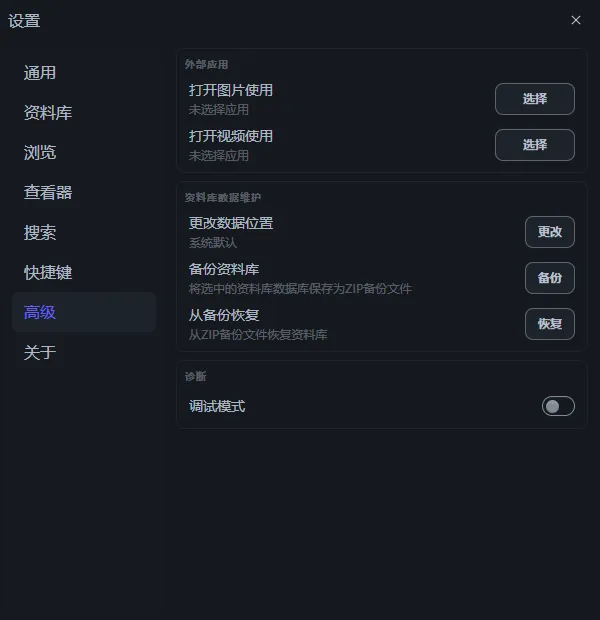Image resolution: width=600 pixels, height=620 pixels.
Task: Click the 更改数据位置 setting title
Action: pos(231,223)
